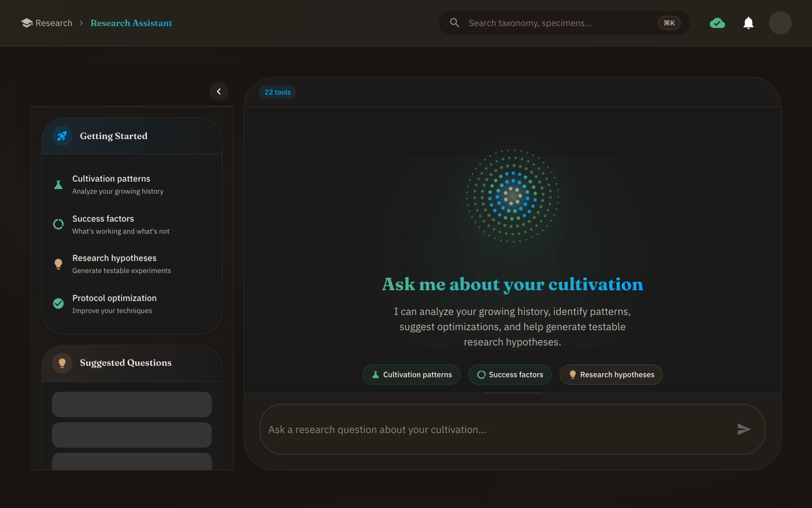Click the checkmark icon beside Protocol optimization
Viewport: 812px width, 508px height.
point(58,304)
